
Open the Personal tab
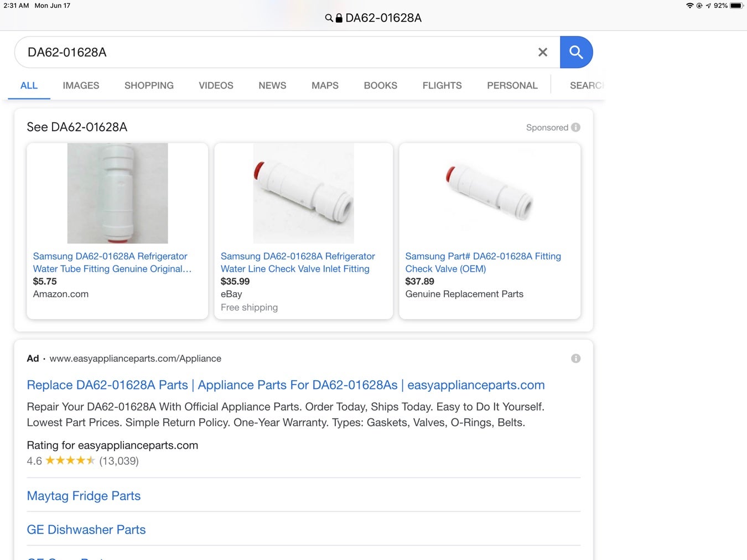(512, 86)
